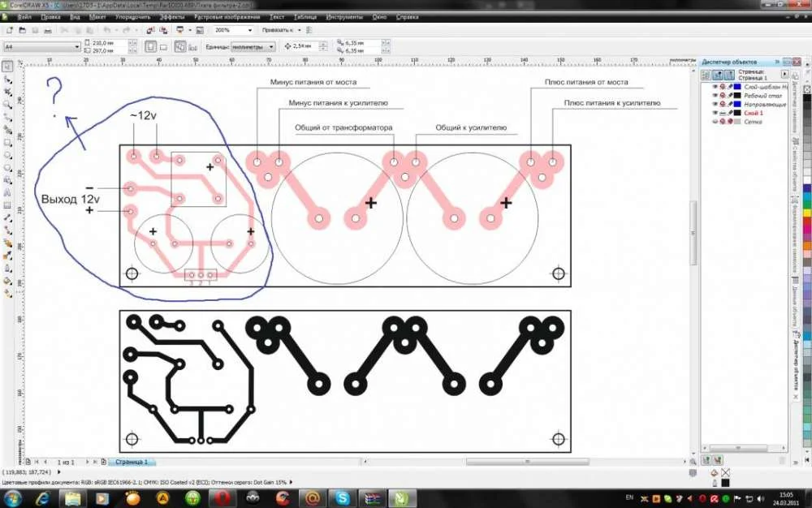
Task: Click the Print icon in toolbar
Action: (x=48, y=31)
